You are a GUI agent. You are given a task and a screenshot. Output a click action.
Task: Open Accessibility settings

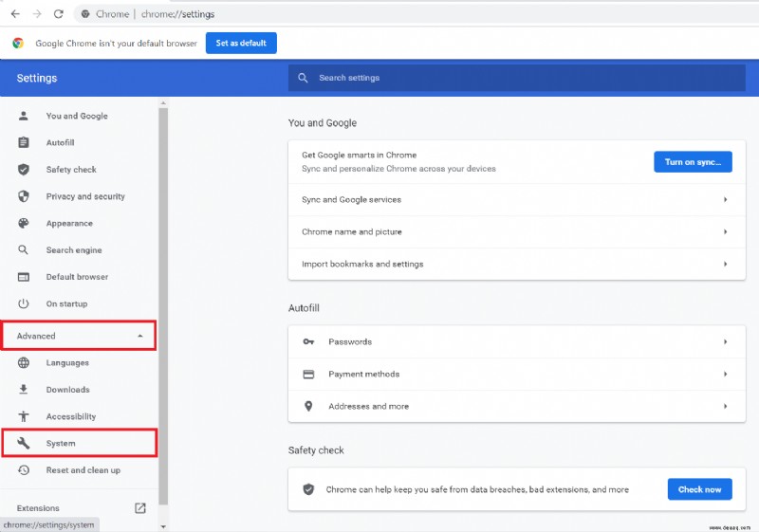point(70,416)
